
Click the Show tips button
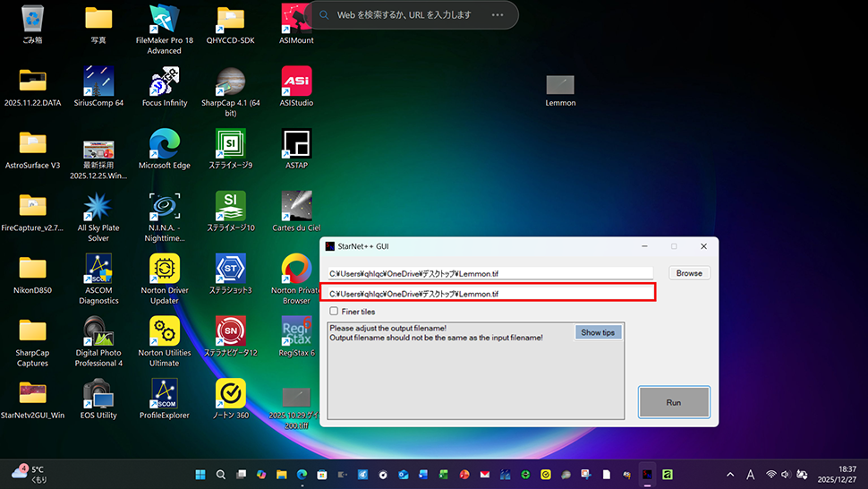pos(598,332)
